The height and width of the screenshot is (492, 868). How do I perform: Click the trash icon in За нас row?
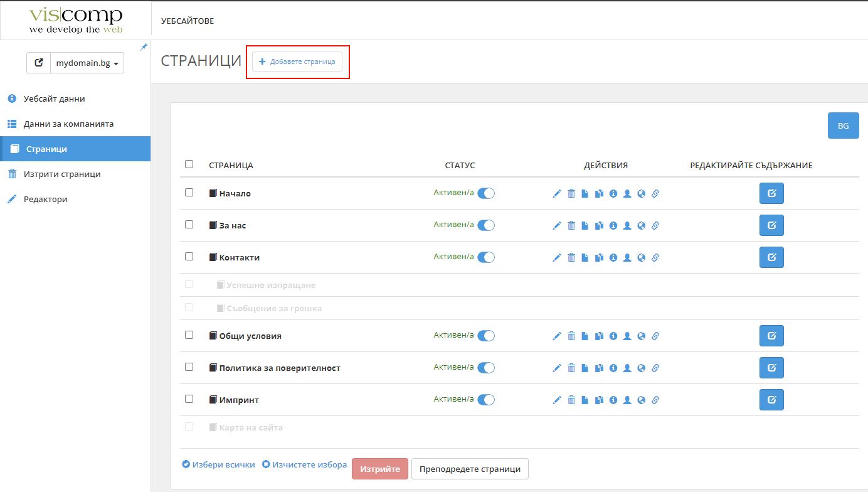571,226
